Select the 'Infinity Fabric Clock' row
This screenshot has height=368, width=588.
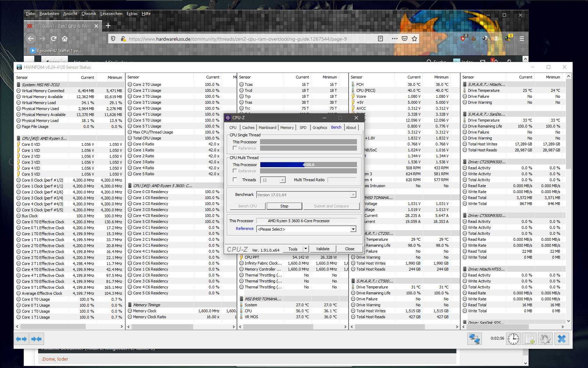tap(293, 263)
